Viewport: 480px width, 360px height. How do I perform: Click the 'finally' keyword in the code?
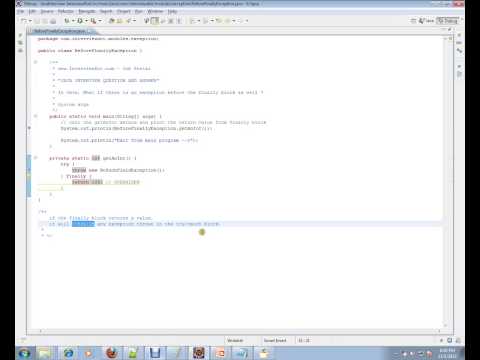pyautogui.click(x=76, y=176)
